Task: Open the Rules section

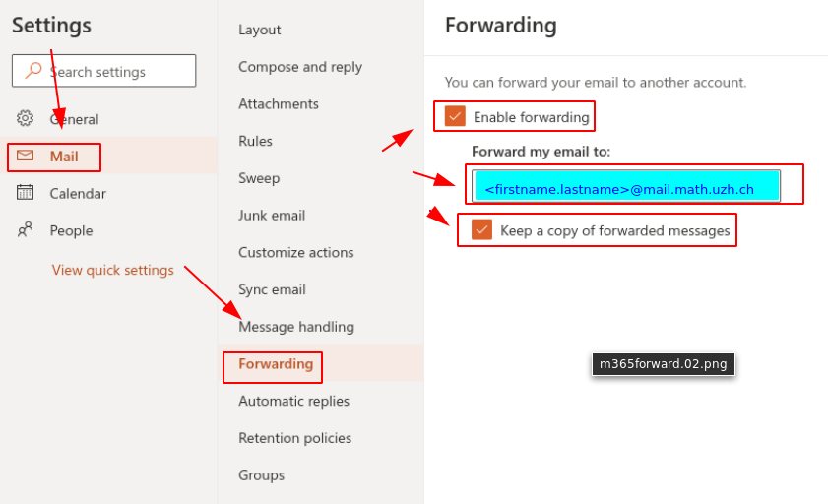Action: (255, 141)
